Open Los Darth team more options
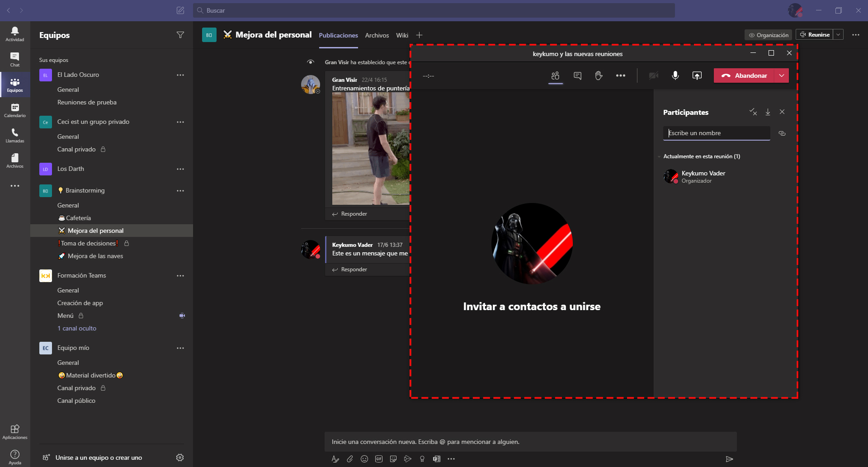Screen dimensions: 868x467 point(180,169)
